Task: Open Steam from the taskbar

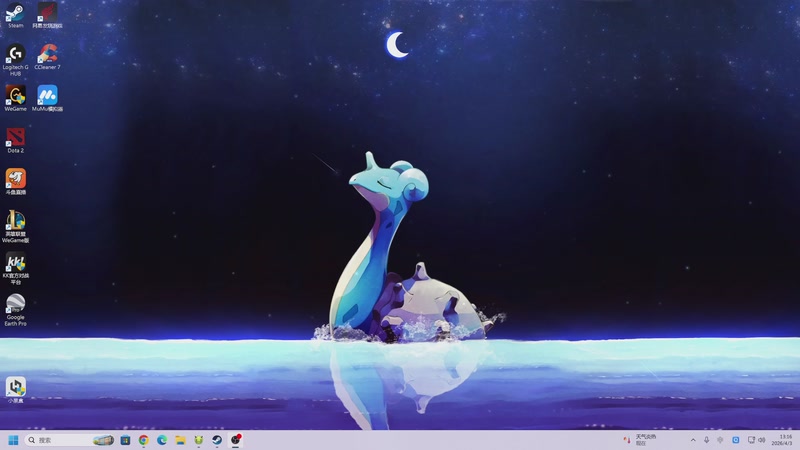Action: click(217, 440)
